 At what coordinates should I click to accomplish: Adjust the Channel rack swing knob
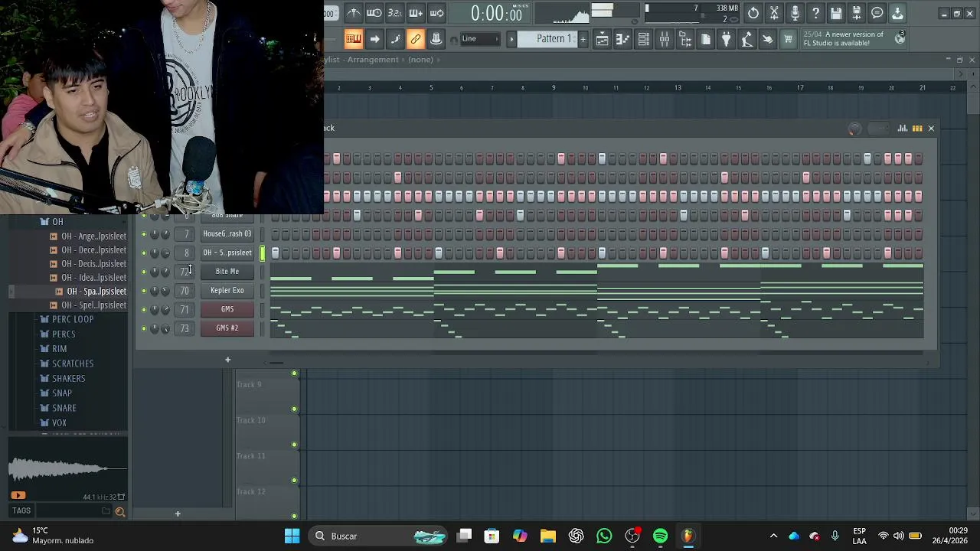854,129
